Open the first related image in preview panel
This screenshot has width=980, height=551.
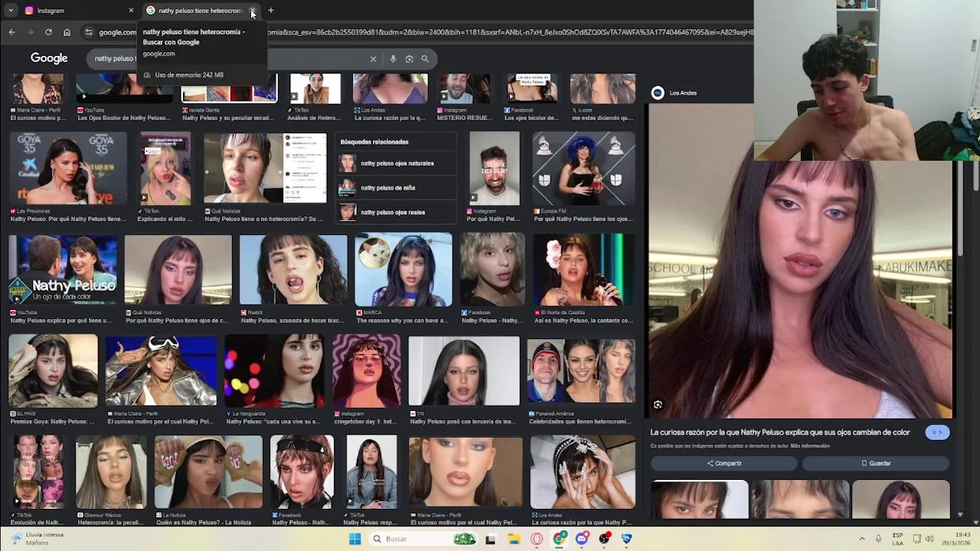pyautogui.click(x=700, y=499)
